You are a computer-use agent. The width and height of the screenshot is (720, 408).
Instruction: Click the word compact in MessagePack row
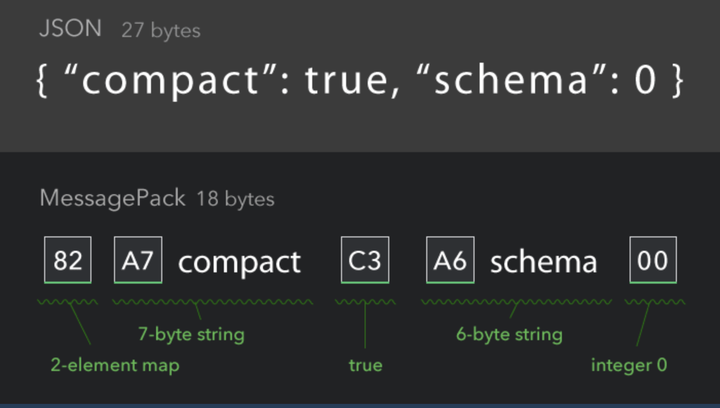(x=239, y=262)
